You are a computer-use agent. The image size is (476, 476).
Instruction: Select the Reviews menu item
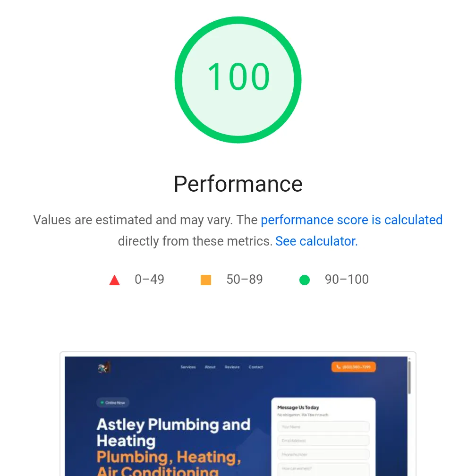click(x=232, y=367)
